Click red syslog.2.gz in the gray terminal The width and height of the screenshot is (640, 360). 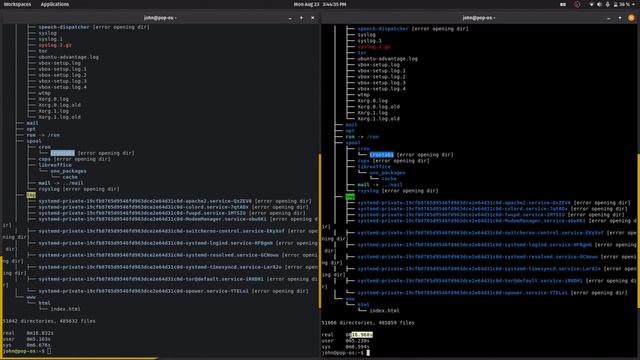pos(55,45)
